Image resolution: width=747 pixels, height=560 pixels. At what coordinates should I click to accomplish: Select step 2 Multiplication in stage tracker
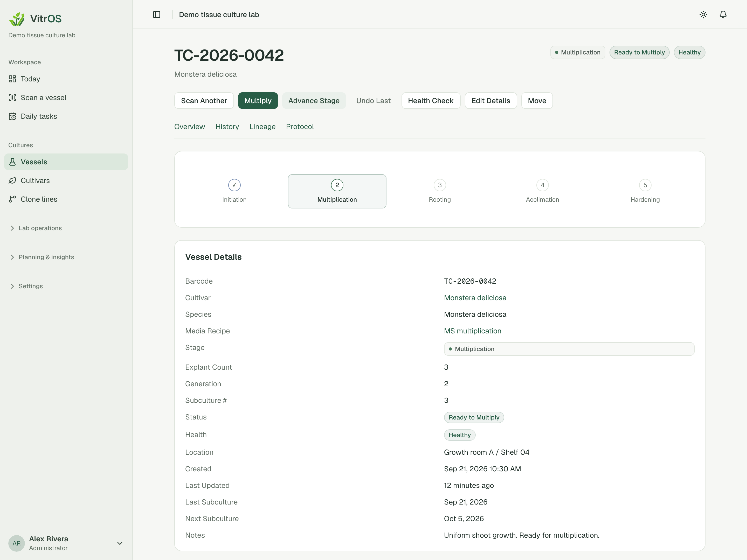337,191
